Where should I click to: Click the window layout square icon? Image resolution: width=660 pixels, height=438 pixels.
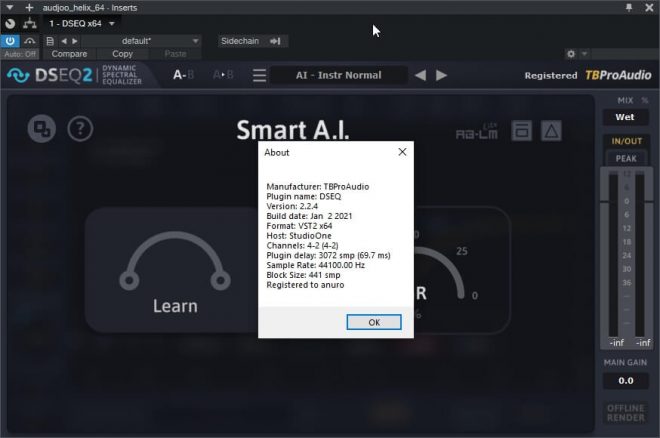pos(522,131)
